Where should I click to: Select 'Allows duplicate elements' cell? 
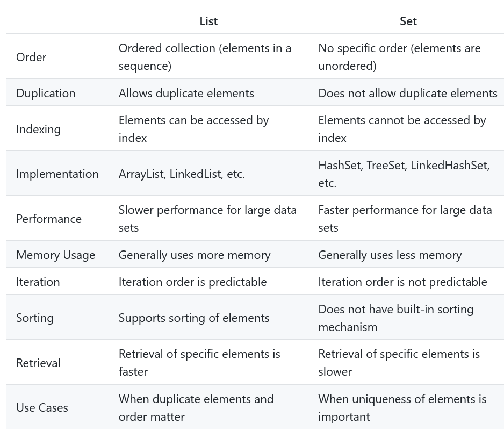click(x=186, y=93)
